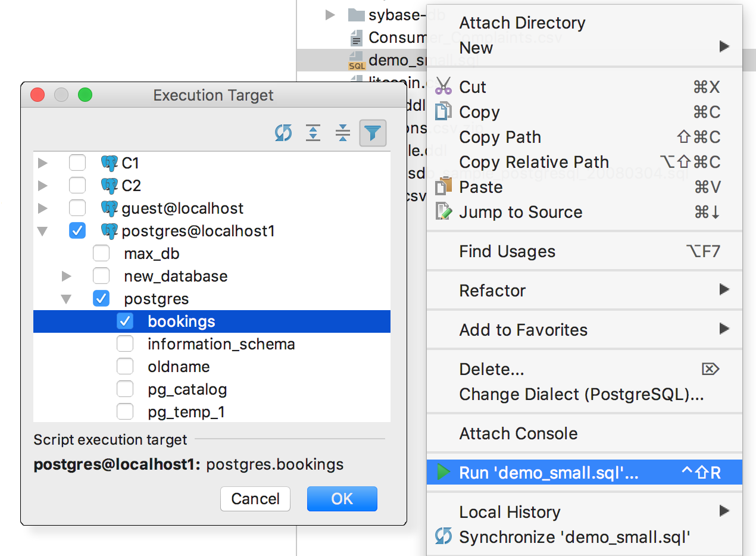
Task: Choose Attach Directory from context menu
Action: coord(585,23)
